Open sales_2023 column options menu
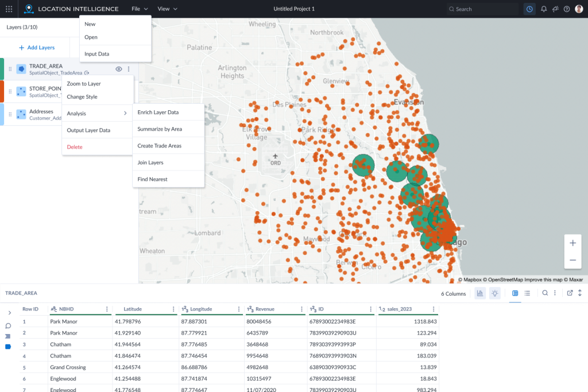588x392 pixels. tap(434, 309)
